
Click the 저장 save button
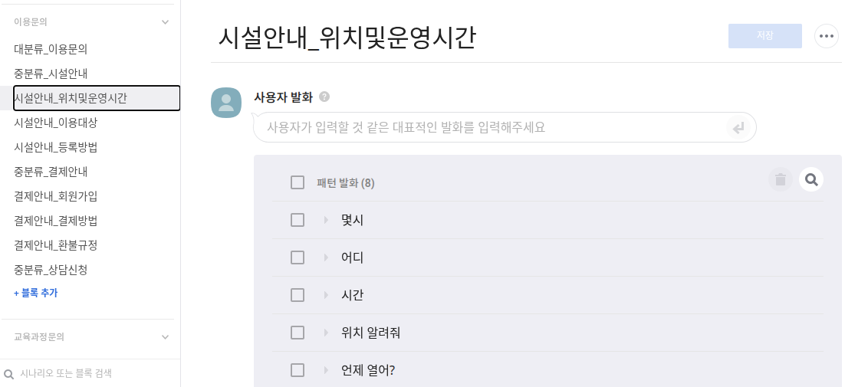tap(764, 36)
